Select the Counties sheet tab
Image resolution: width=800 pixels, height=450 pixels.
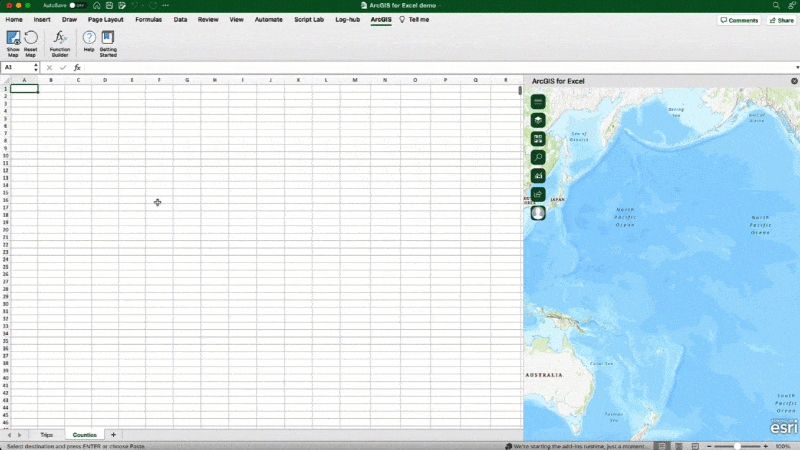click(x=85, y=435)
